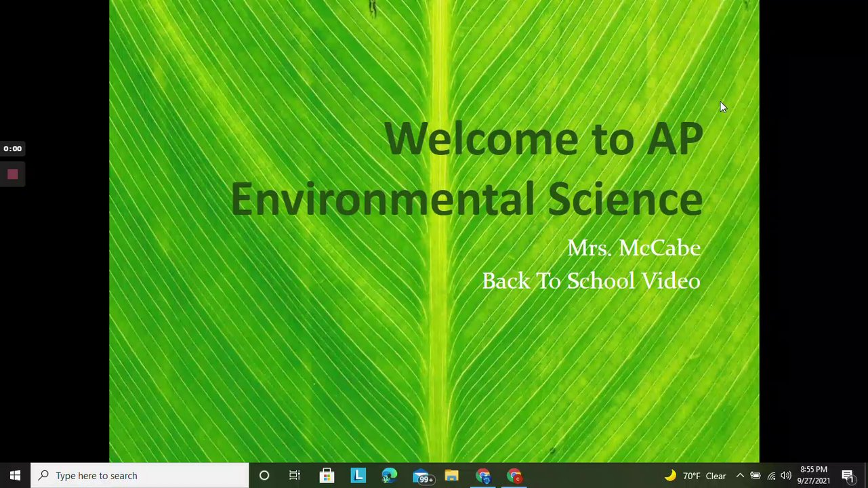868x488 pixels.
Task: Click the 0:00 recording timer
Action: click(x=12, y=148)
